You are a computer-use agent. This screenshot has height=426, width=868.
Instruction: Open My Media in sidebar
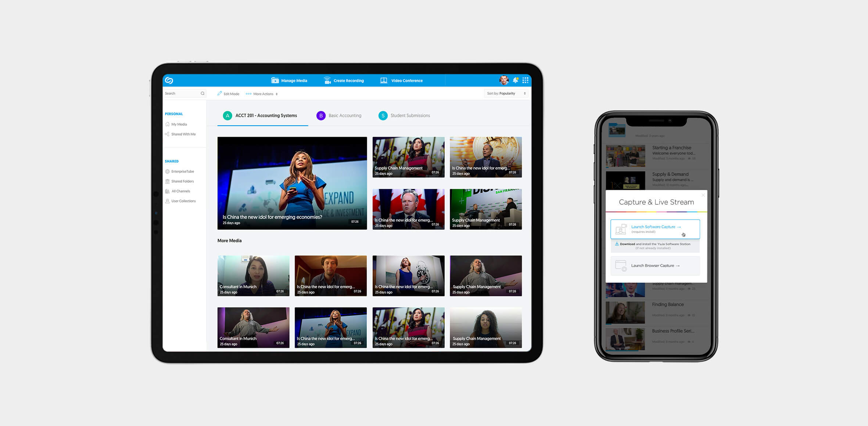(x=176, y=124)
